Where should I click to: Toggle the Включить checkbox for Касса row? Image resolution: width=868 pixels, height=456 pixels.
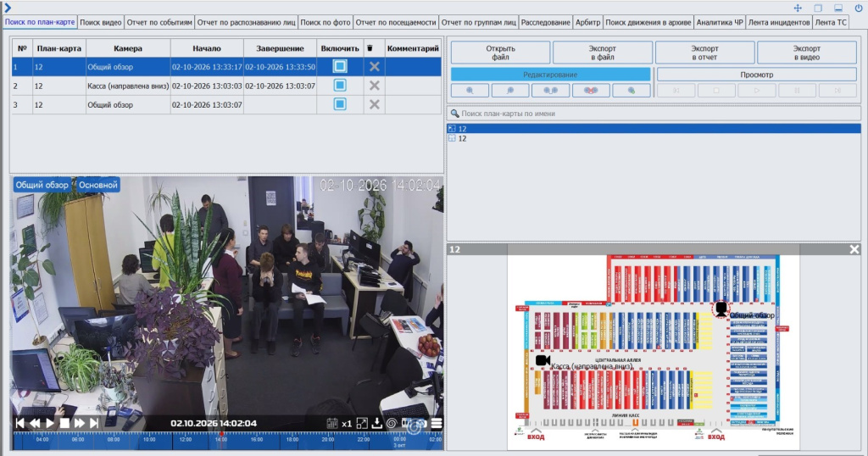[x=340, y=86]
